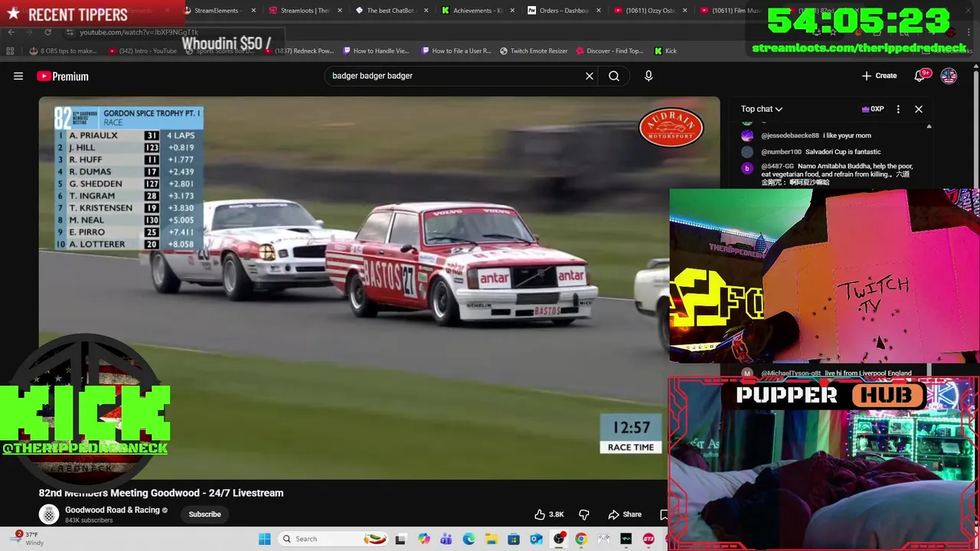Close the Orders Dashboard tab
This screenshot has height=551, width=980.
click(599, 11)
